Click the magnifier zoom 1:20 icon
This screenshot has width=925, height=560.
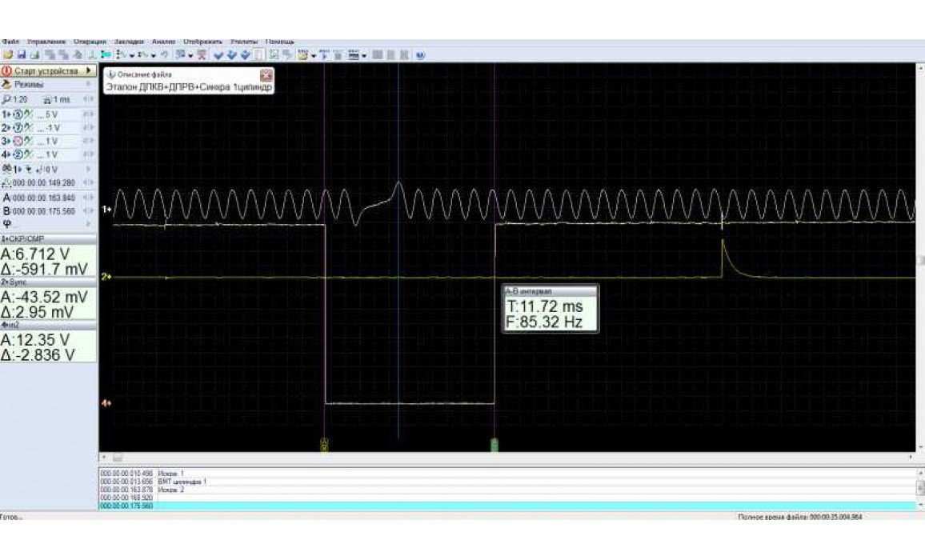click(6, 99)
